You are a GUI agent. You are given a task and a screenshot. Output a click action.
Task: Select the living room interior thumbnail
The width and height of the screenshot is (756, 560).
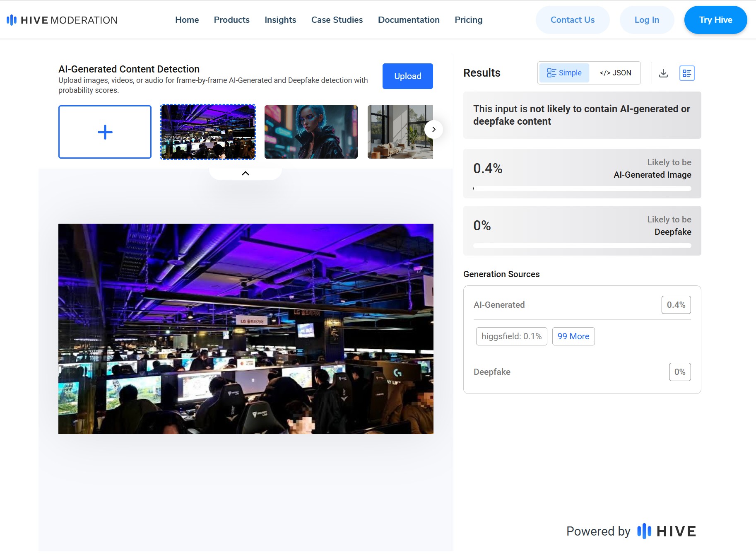[x=400, y=132]
